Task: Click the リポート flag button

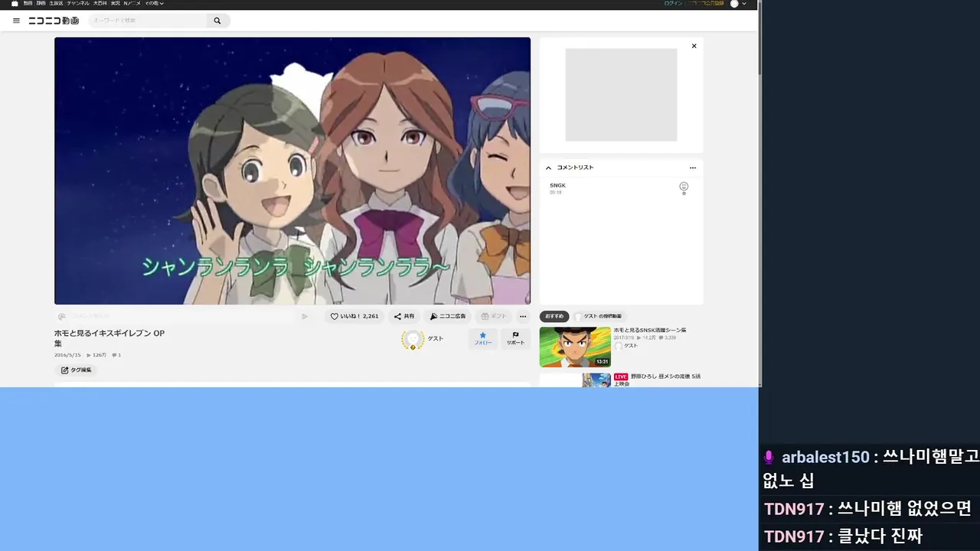Action: click(x=516, y=339)
